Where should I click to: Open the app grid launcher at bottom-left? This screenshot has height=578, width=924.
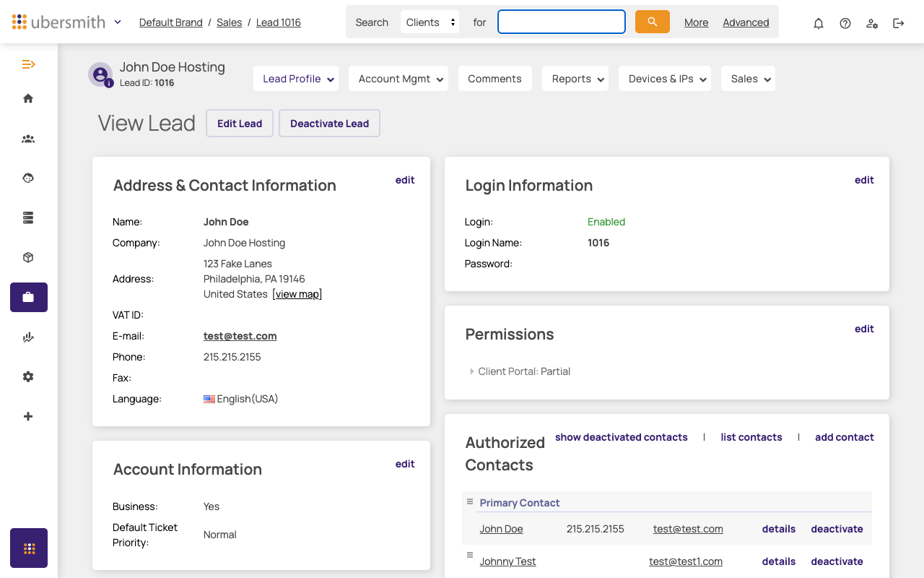coord(29,548)
